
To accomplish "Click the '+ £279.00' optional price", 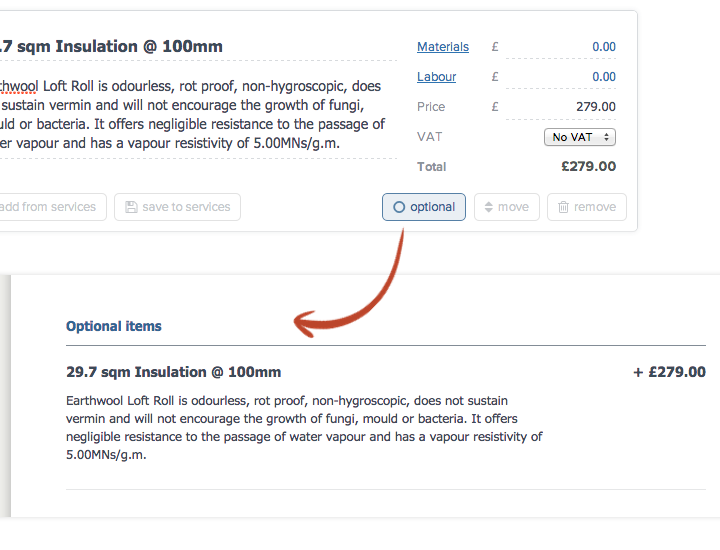I will (669, 372).
